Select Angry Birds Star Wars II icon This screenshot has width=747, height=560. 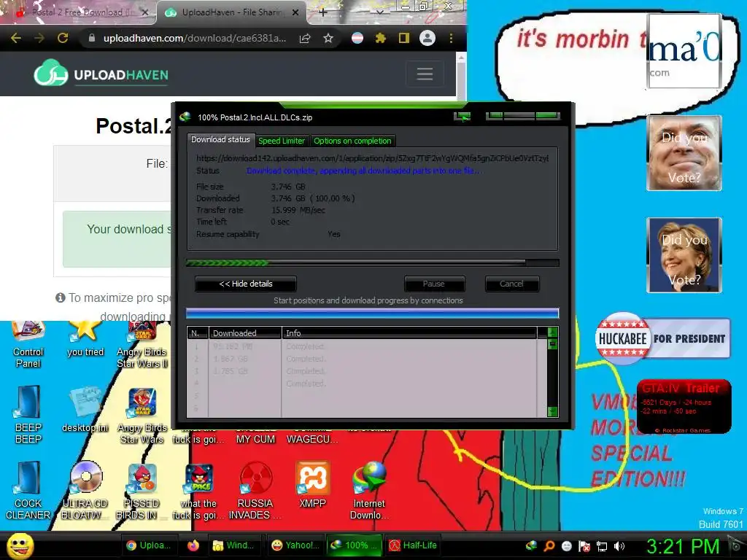pyautogui.click(x=142, y=344)
